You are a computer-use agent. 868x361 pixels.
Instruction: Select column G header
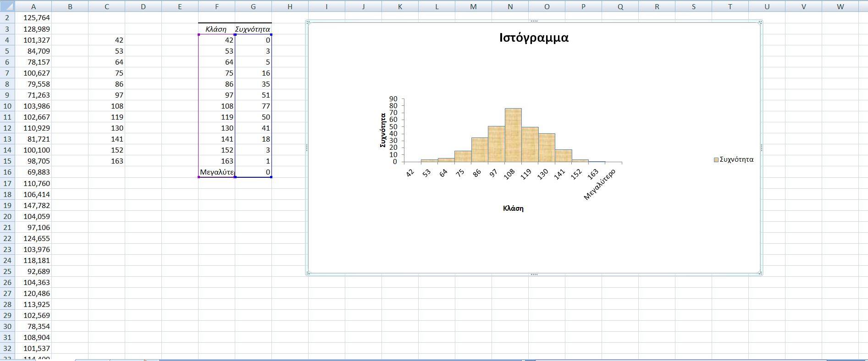click(253, 6)
